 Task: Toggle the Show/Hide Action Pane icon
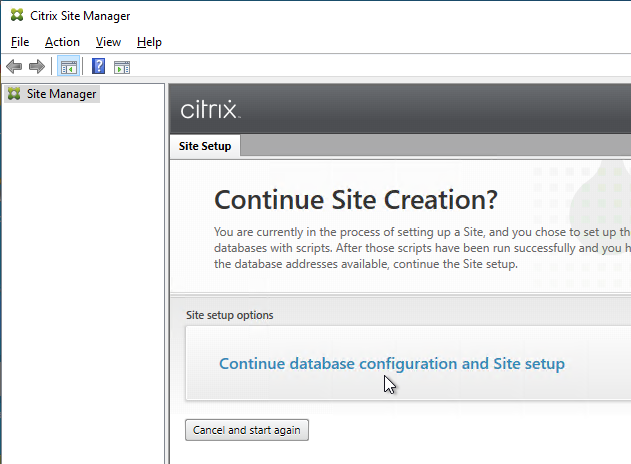pos(122,67)
